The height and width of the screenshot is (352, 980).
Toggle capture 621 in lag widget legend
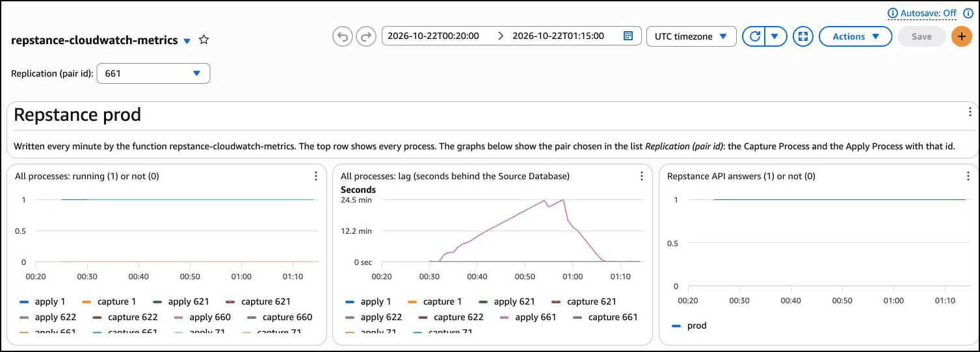(x=583, y=301)
